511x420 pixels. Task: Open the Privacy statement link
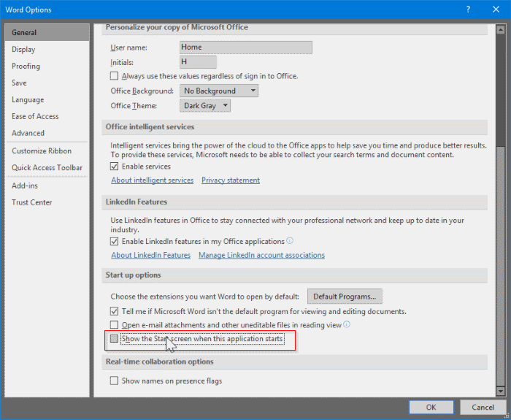point(231,180)
